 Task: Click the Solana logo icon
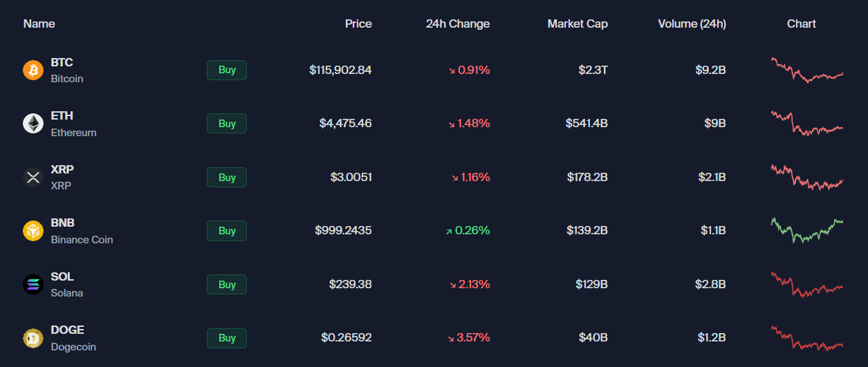click(x=33, y=284)
